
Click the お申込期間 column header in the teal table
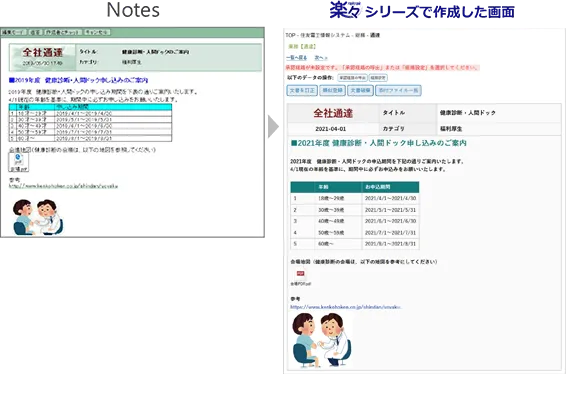pyautogui.click(x=390, y=187)
